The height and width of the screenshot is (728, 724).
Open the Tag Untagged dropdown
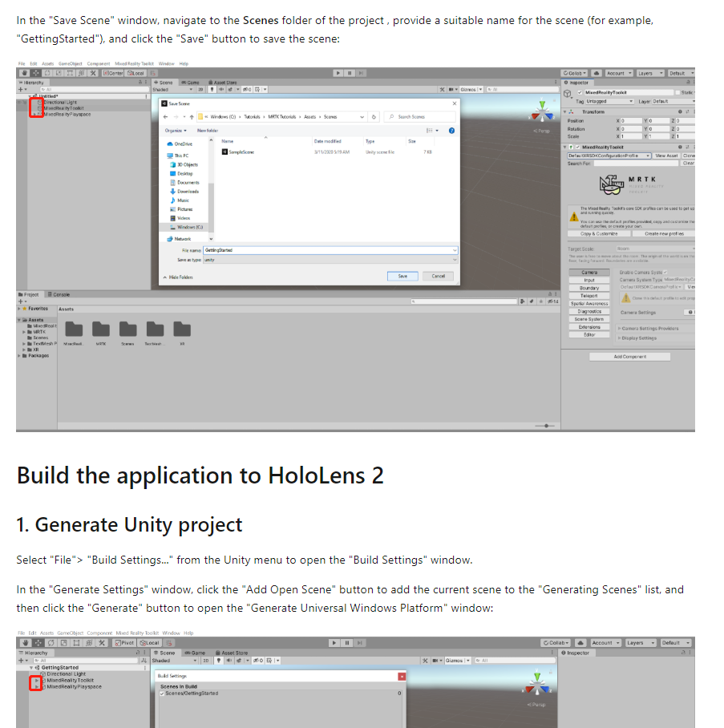click(x=609, y=101)
